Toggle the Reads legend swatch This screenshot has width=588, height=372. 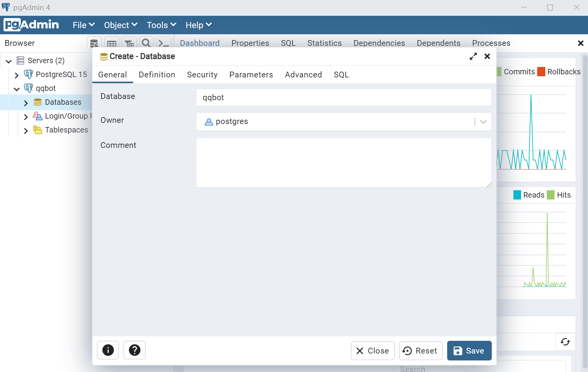tap(517, 195)
